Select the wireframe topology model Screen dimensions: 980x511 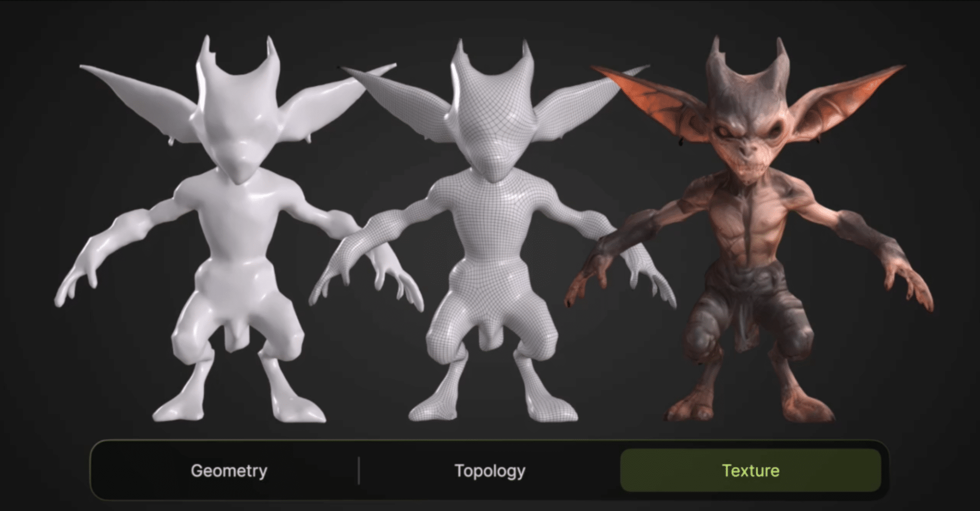coord(490,229)
